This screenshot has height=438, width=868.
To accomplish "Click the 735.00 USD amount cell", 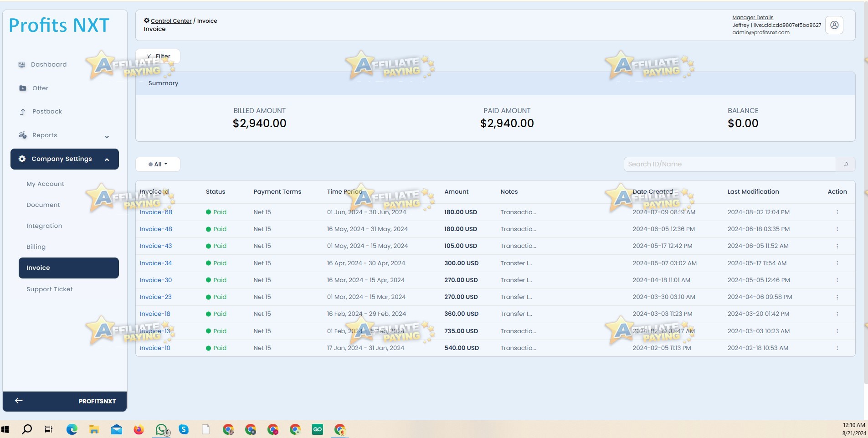I will click(461, 331).
